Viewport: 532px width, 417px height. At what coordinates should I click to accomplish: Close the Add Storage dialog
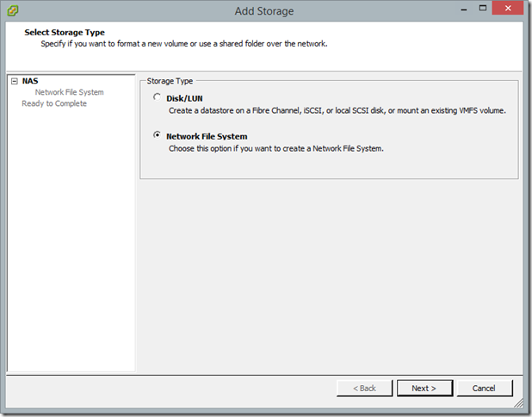pos(508,8)
